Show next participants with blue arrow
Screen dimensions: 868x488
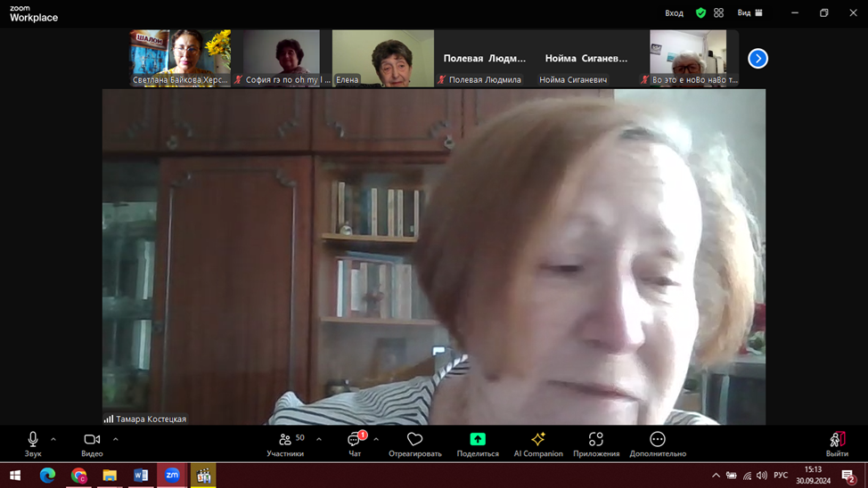click(757, 59)
